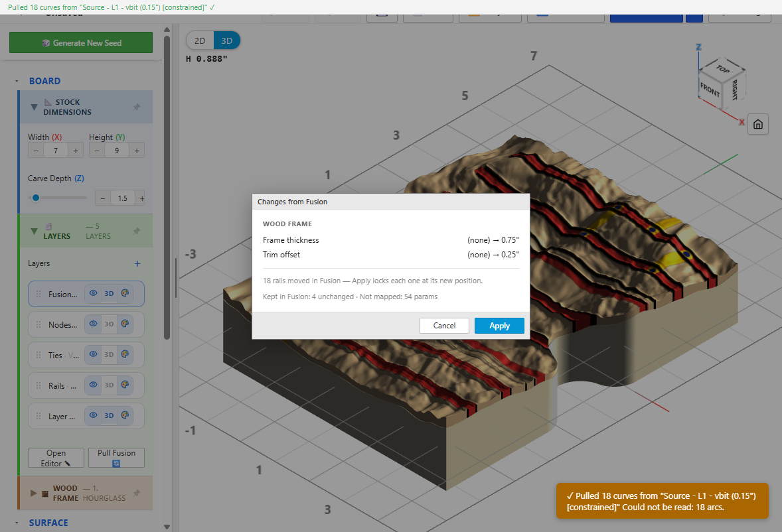
Task: Pin the Stock Dimensions section
Action: coord(137,107)
